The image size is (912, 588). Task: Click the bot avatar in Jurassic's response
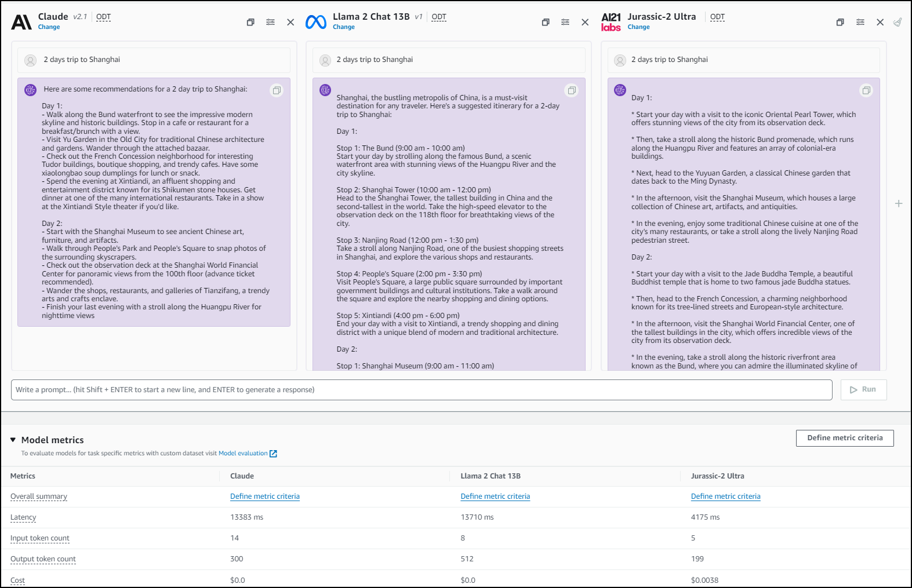620,90
